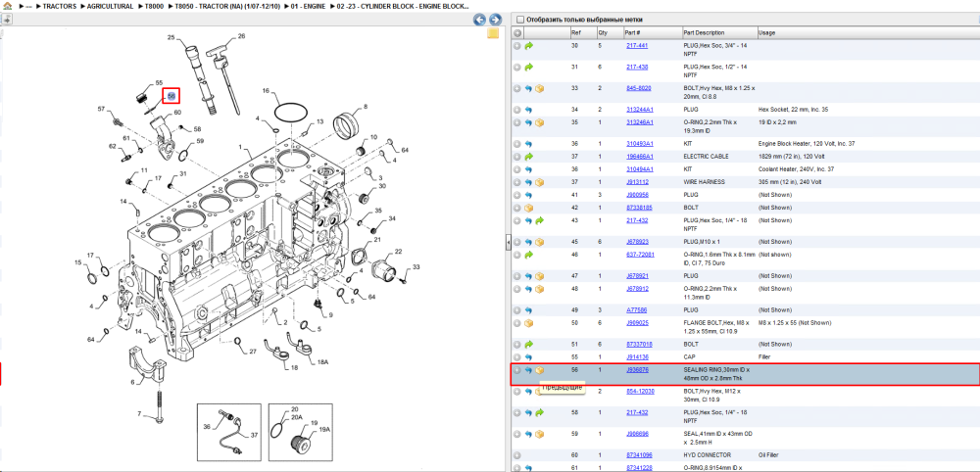Open part number 196466A1 link
Viewport: 980px width, 472px height.
[x=639, y=156]
